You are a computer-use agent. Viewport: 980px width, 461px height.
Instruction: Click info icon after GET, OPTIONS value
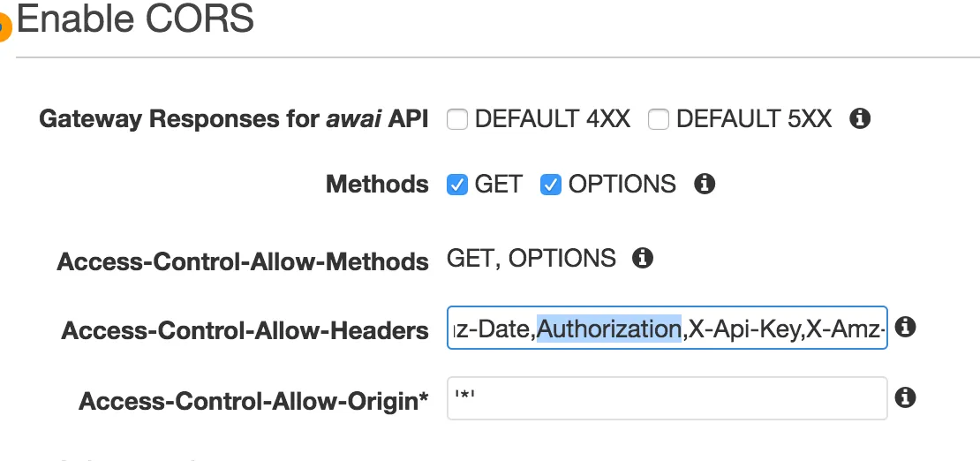(643, 258)
